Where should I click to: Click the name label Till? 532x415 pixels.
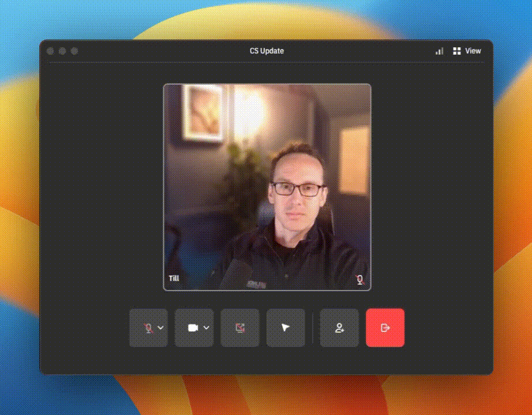click(x=174, y=278)
